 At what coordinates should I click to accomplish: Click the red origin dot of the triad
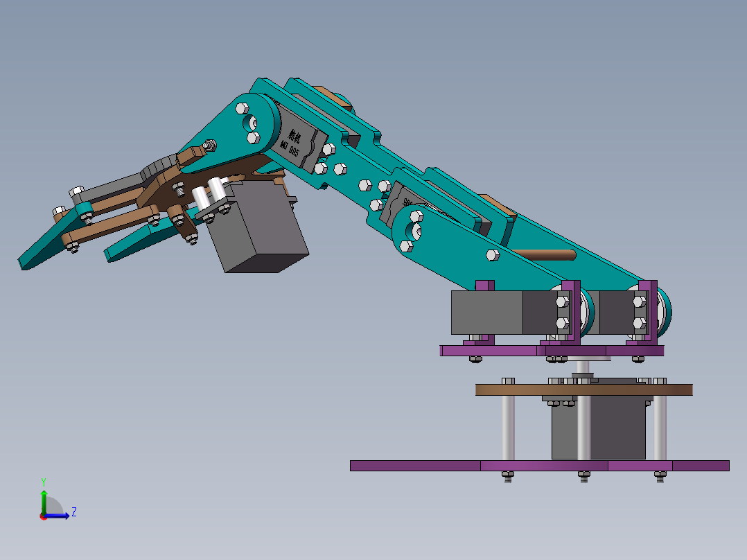click(x=44, y=516)
